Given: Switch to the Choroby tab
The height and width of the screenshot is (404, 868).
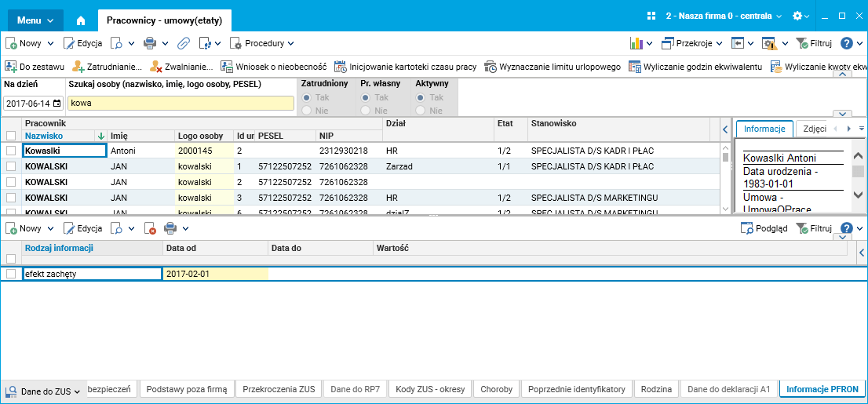Looking at the screenshot, I should pyautogui.click(x=497, y=389).
